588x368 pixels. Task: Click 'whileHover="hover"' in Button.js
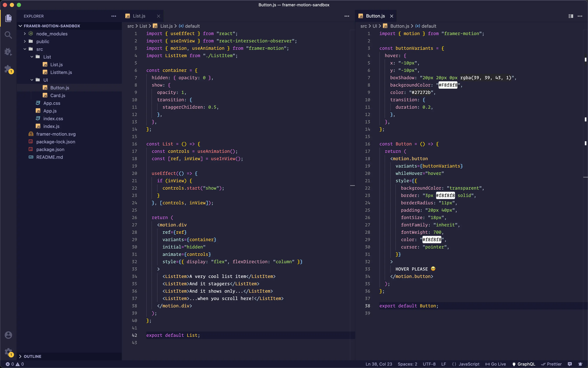420,173
